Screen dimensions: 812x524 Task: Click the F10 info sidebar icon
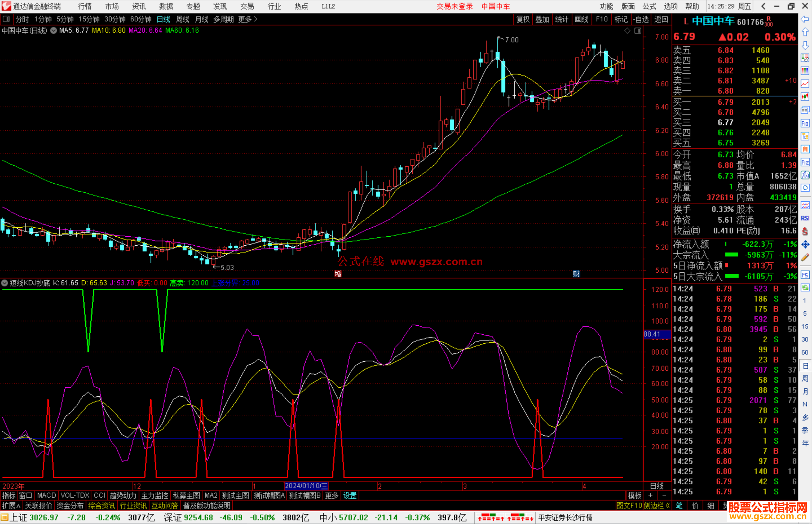point(805,123)
